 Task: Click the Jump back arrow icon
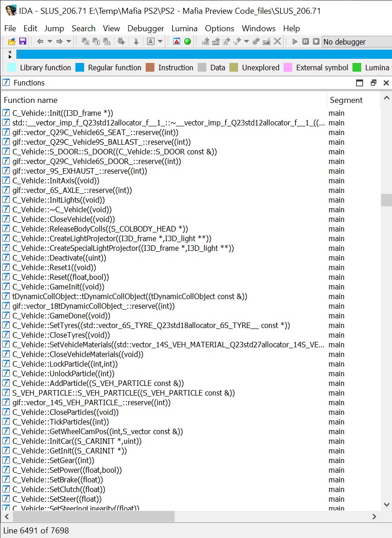tap(40, 41)
